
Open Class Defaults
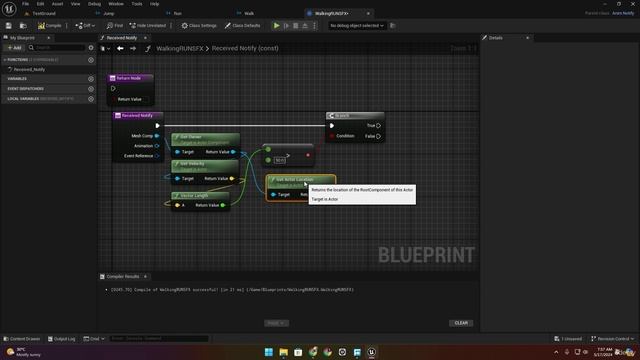coord(242,26)
